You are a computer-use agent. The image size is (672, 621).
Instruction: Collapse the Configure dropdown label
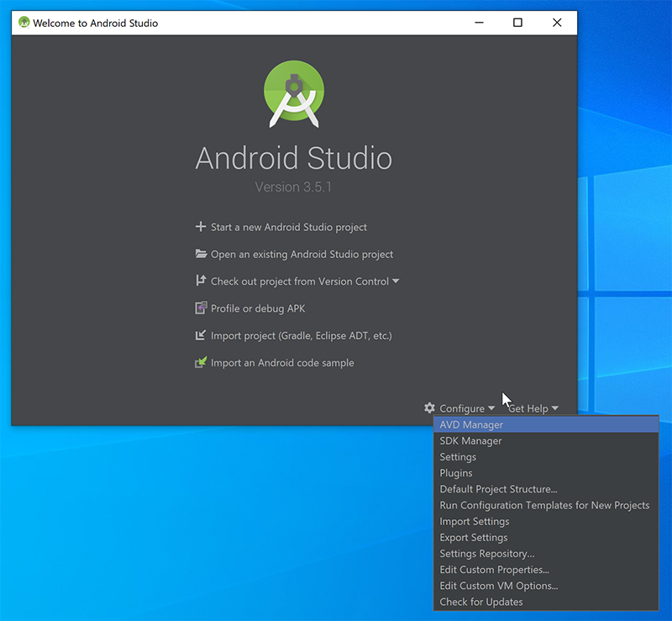[x=462, y=408]
